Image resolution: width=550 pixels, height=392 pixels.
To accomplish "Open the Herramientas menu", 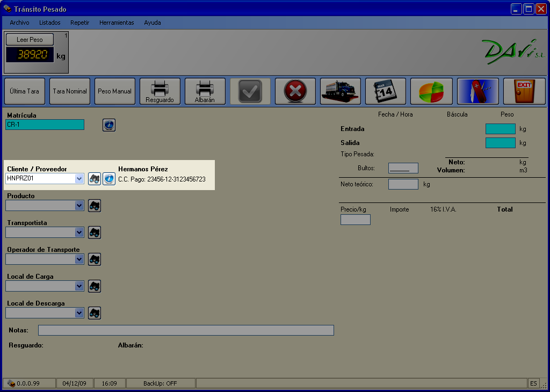I will point(117,23).
